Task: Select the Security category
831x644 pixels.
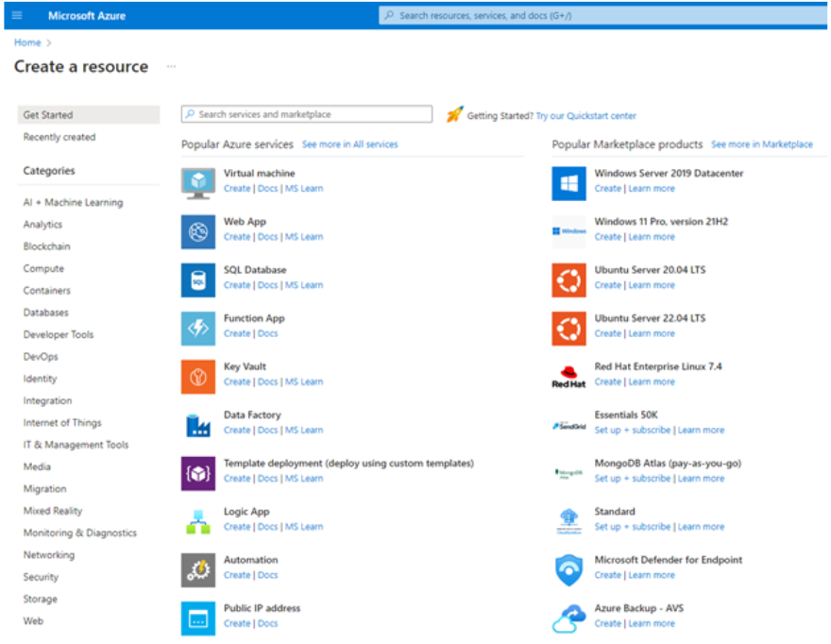Action: click(41, 577)
